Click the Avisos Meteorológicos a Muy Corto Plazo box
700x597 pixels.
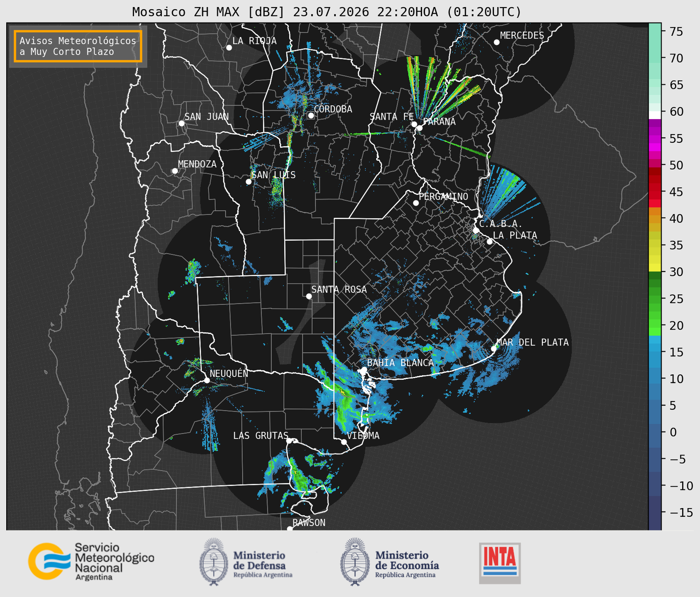click(78, 46)
